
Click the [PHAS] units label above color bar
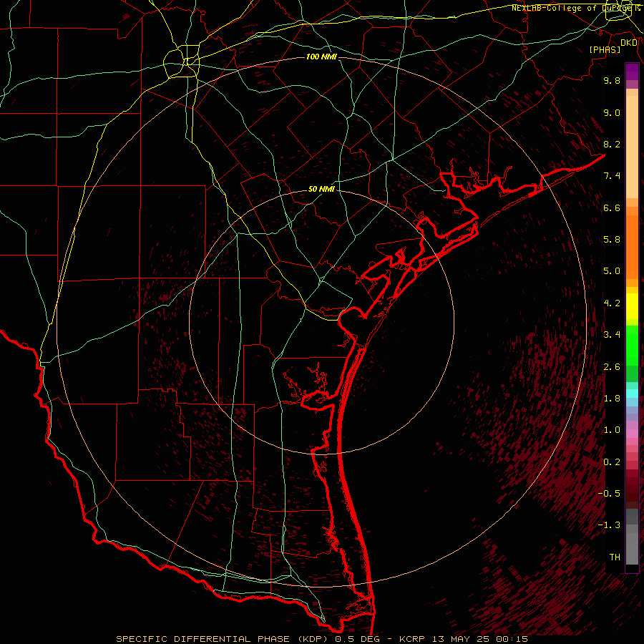pos(605,49)
